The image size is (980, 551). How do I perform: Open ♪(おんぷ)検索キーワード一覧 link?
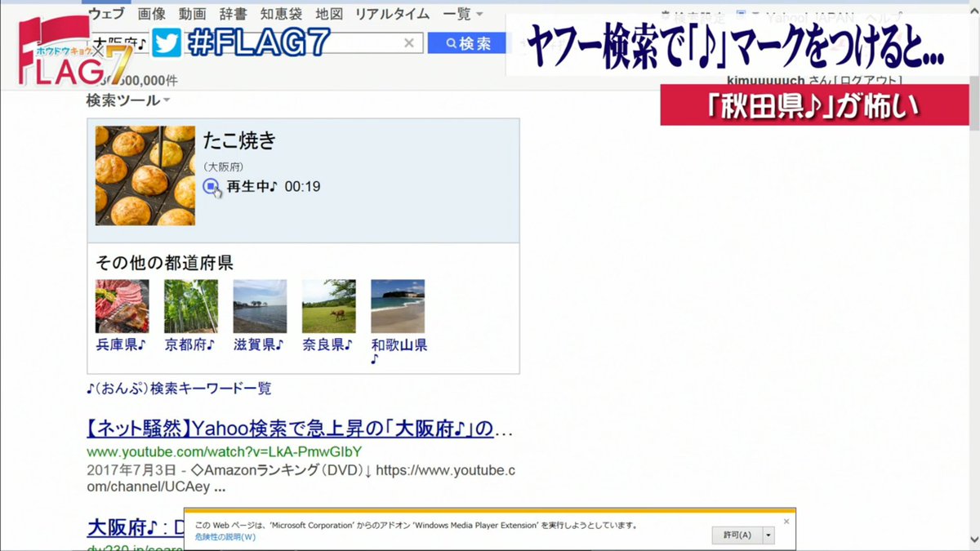pos(179,389)
